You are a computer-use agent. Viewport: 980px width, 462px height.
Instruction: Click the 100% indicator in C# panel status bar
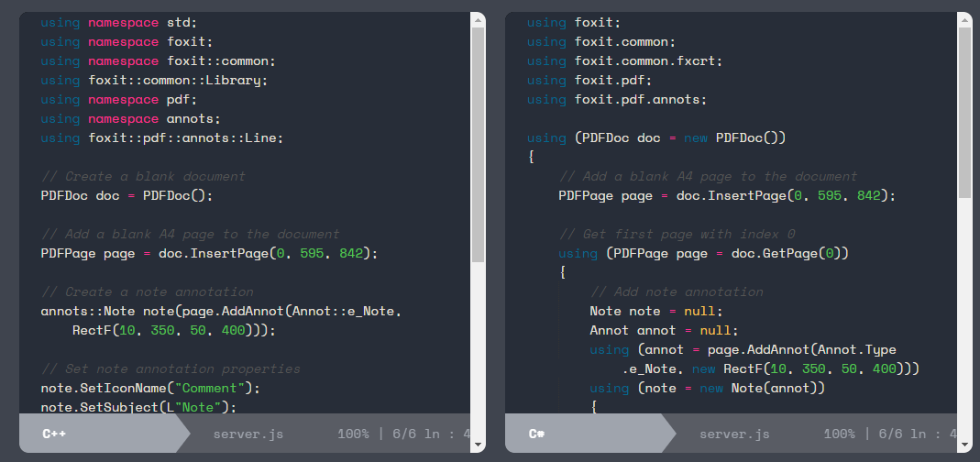pos(840,434)
